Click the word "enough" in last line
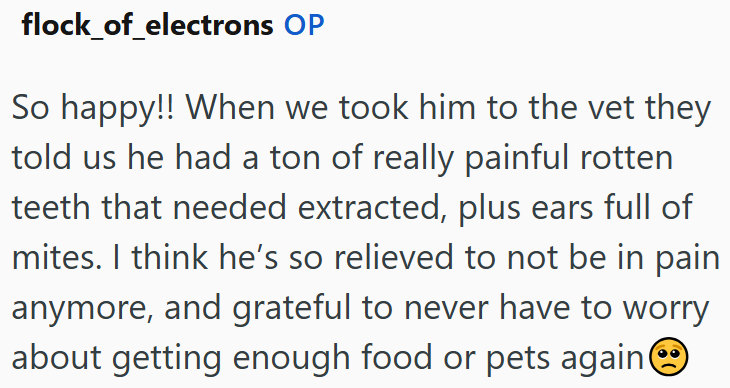This screenshot has width=730, height=388. click(x=291, y=359)
